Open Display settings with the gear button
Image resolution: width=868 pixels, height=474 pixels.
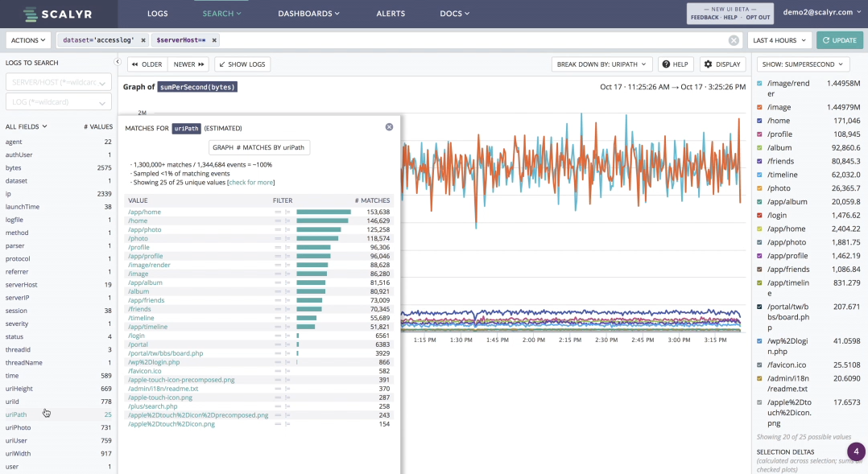(x=722, y=64)
